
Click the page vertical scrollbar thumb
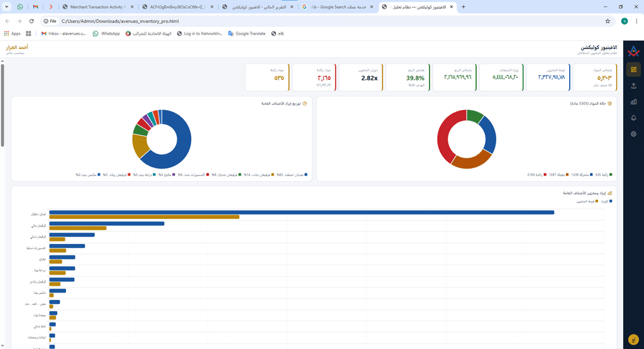coord(2,105)
